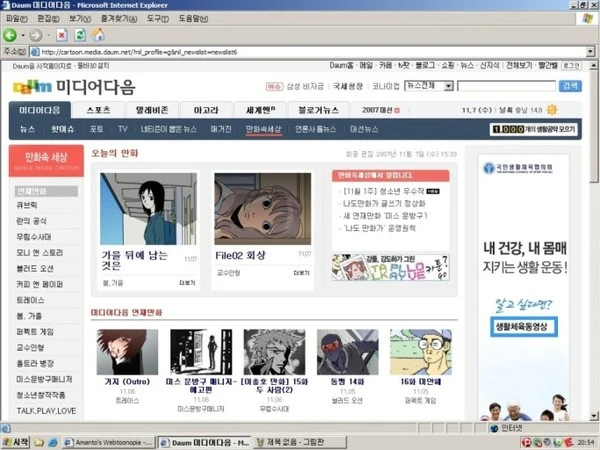Click 더보기 under File02 회상
Screen dimensions: 600x450
(301, 273)
